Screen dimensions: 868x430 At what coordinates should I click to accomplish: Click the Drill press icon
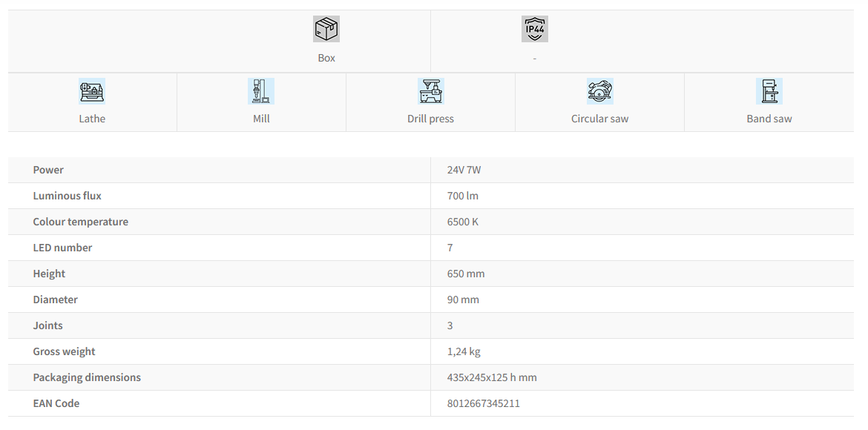(430, 91)
